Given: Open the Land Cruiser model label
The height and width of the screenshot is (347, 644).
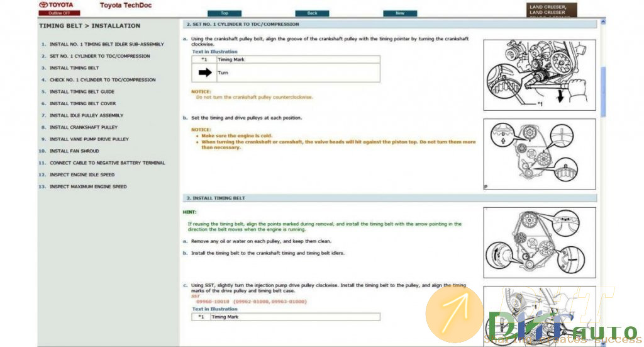Looking at the screenshot, I should point(548,9).
